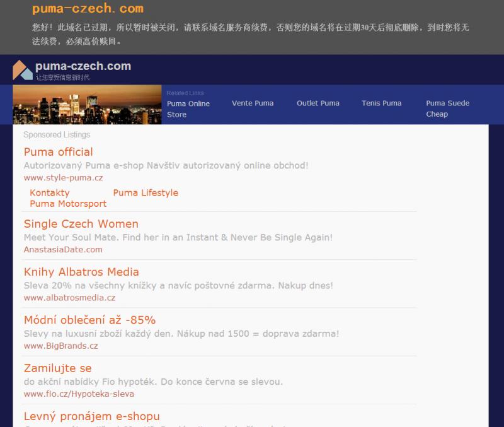Go to Puma Suede Cheap link
Image resolution: width=504 pixels, height=427 pixels.
coord(447,108)
